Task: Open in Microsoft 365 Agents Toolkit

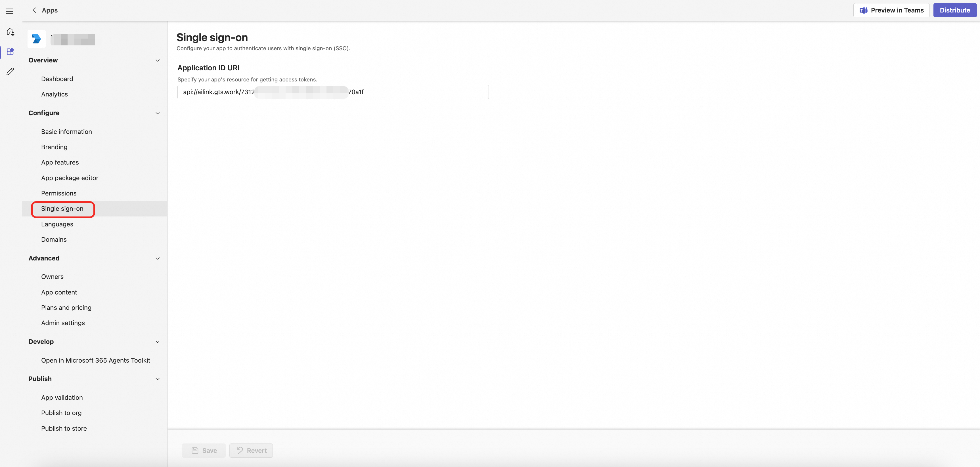Action: pyautogui.click(x=95, y=360)
